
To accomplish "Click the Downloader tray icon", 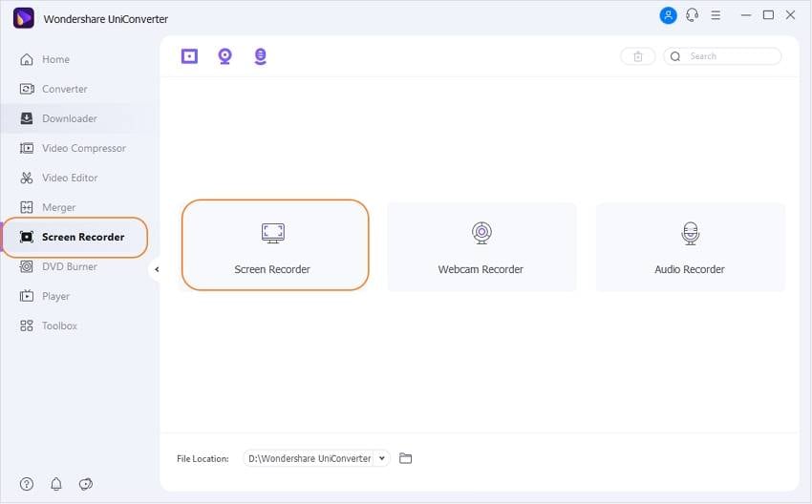I will tap(27, 118).
